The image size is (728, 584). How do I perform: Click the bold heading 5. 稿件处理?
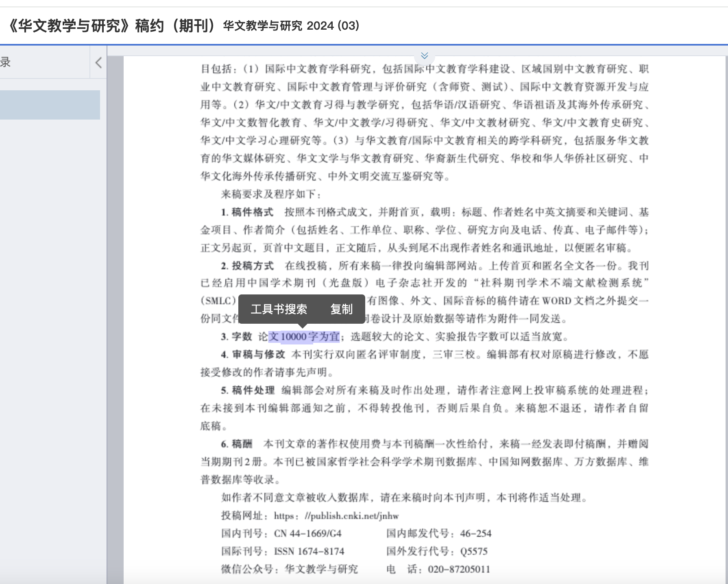pos(248,390)
